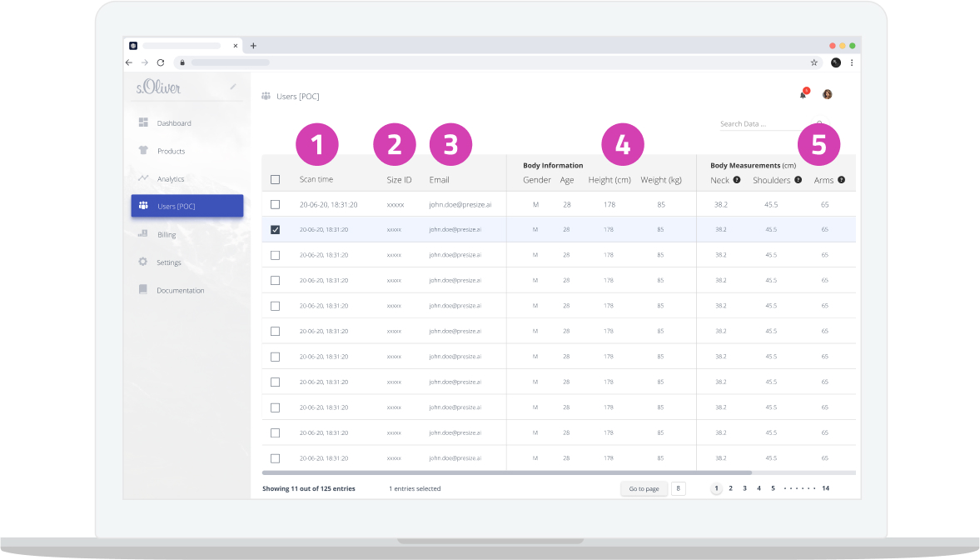Click the s.Oliver logo
Viewport: 980px width, 560px height.
pos(158,87)
